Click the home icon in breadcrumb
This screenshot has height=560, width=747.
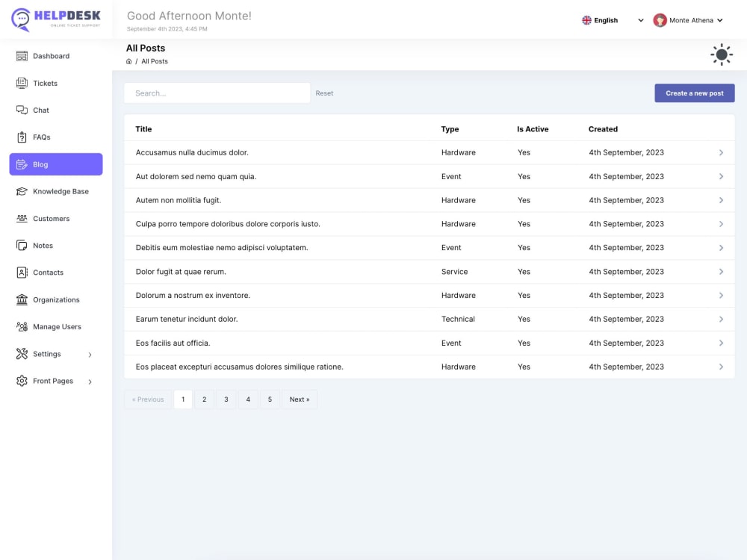pos(128,61)
